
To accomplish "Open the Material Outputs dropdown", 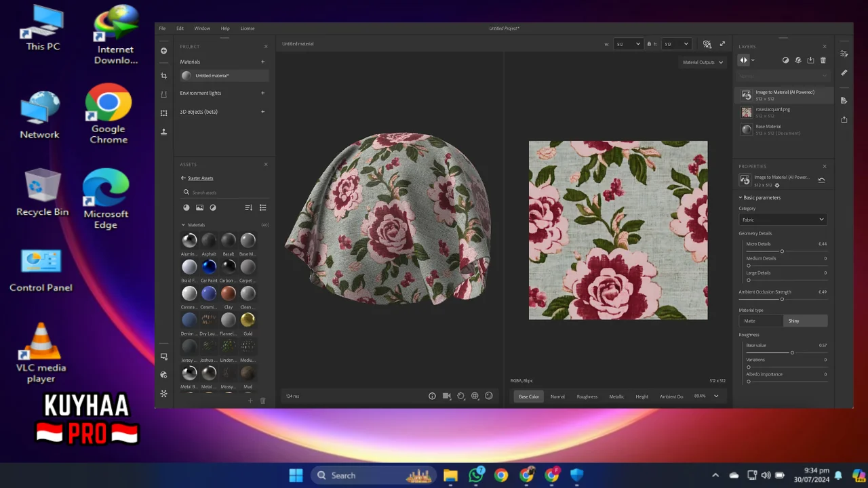I will coord(703,62).
